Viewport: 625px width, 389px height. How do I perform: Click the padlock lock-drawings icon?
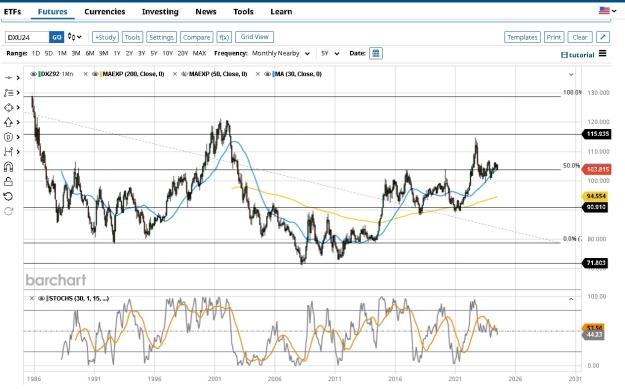(8, 181)
